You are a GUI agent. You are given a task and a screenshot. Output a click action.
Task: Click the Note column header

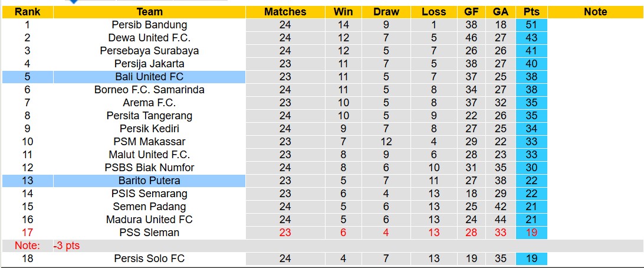[x=595, y=12]
